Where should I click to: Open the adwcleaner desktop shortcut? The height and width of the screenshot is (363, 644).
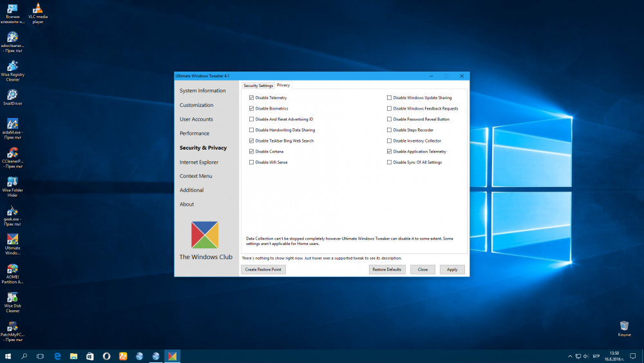click(x=12, y=42)
